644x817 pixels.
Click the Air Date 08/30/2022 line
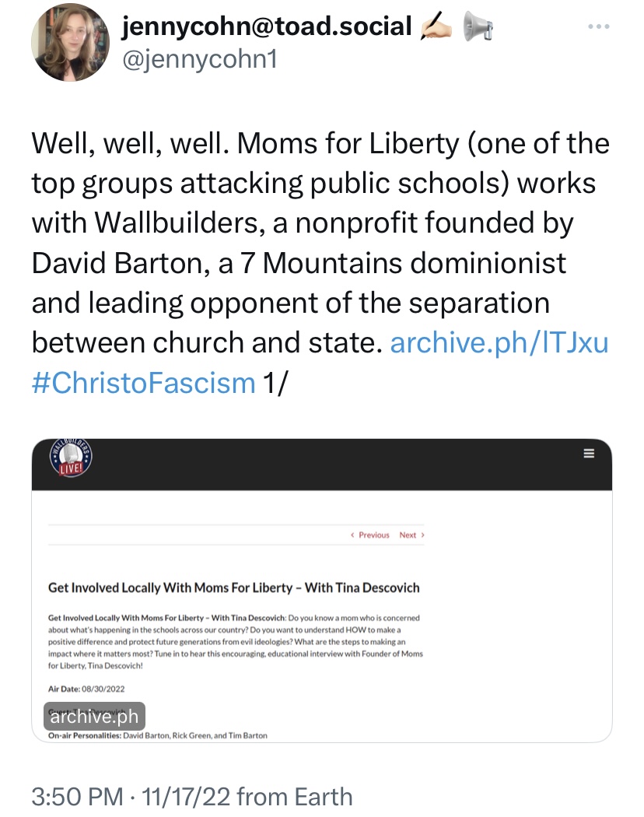coord(86,689)
